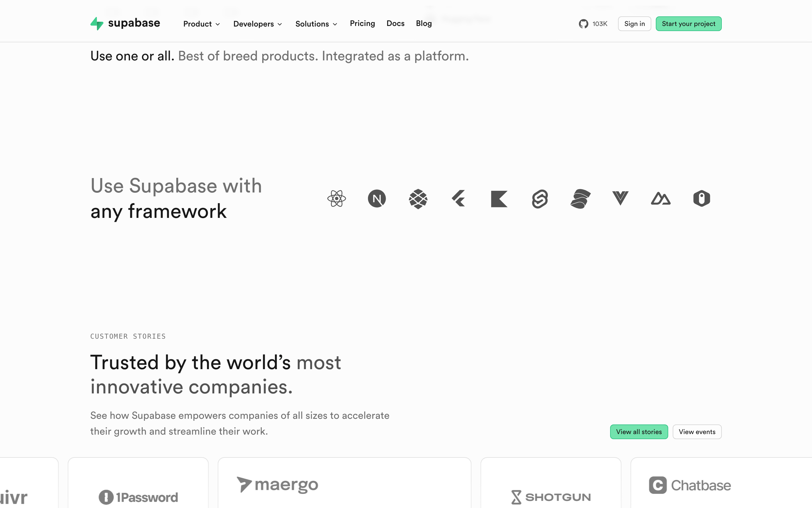Open the Blog page
Screen dimensions: 812x508
tap(424, 23)
